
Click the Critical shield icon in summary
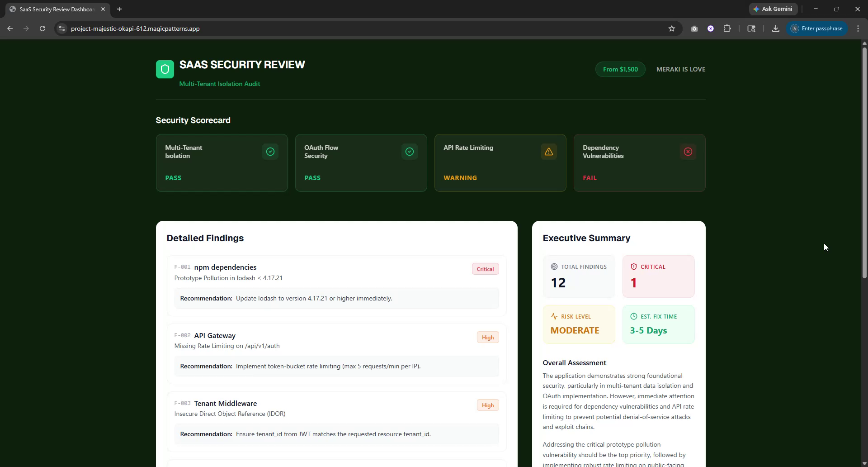tap(634, 267)
